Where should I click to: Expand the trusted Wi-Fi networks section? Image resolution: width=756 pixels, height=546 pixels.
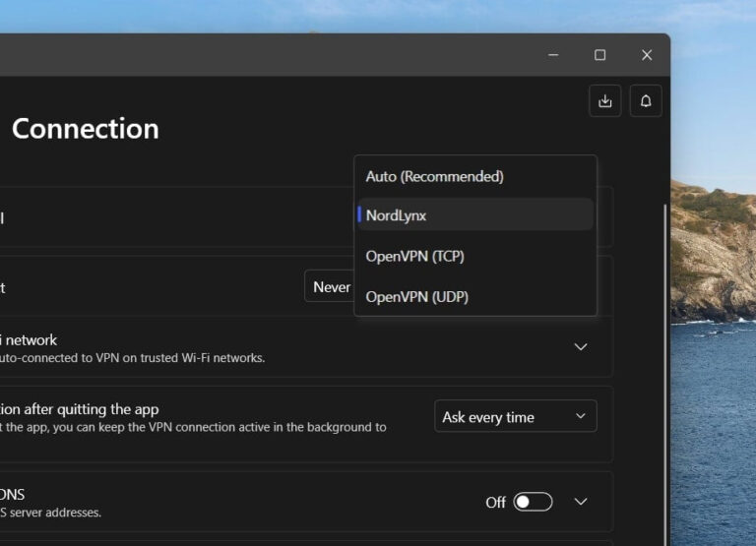(x=581, y=347)
